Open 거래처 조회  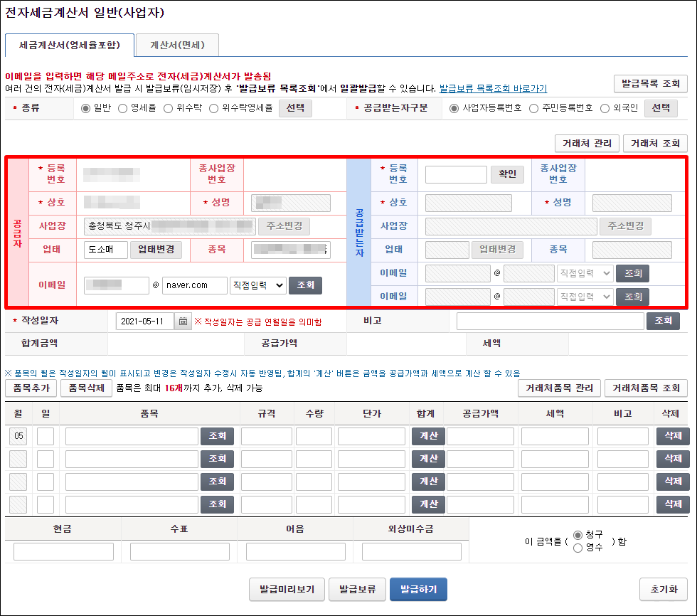click(x=655, y=144)
